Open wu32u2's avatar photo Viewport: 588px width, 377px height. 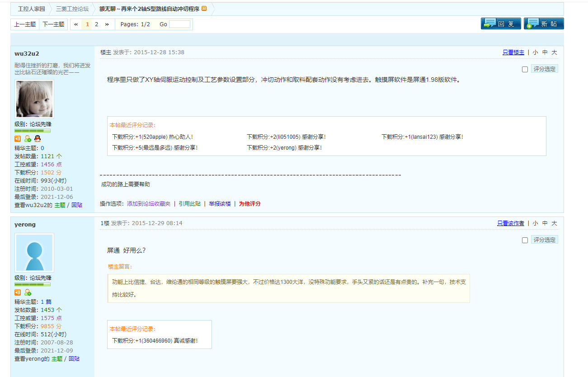(34, 99)
